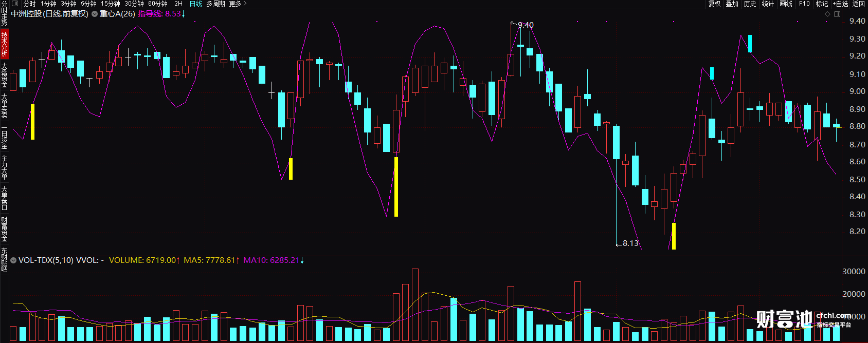Select the 60分钟 period
This screenshot has width=868, height=343.
point(158,4)
